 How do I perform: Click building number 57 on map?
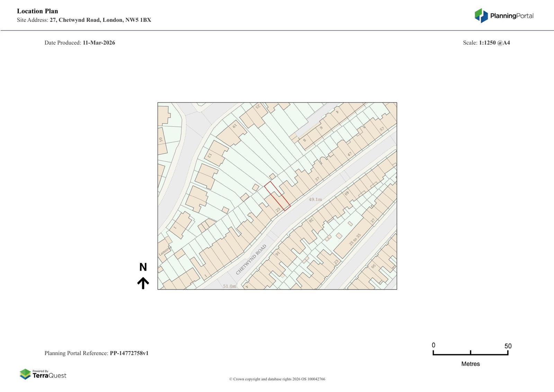click(x=382, y=129)
